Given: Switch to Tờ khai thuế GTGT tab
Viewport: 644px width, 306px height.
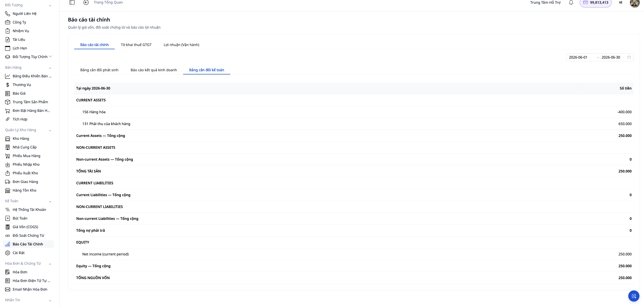Looking at the screenshot, I should click(x=136, y=45).
